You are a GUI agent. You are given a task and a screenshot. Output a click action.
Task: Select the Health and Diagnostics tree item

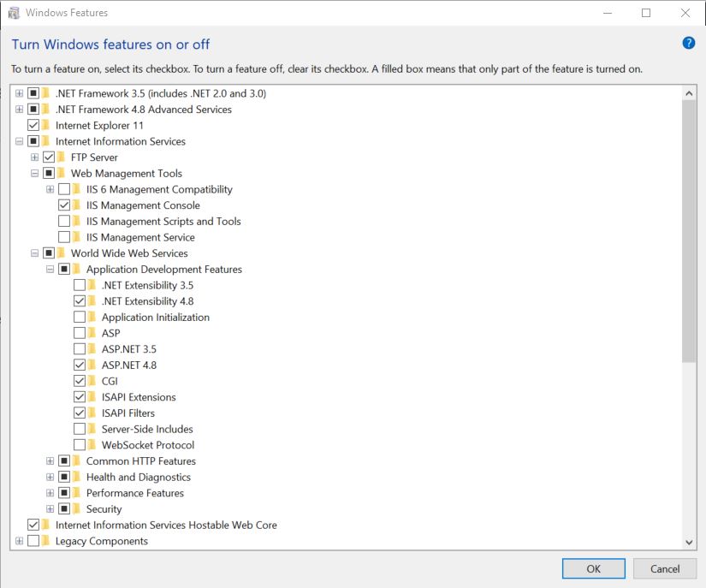click(138, 478)
